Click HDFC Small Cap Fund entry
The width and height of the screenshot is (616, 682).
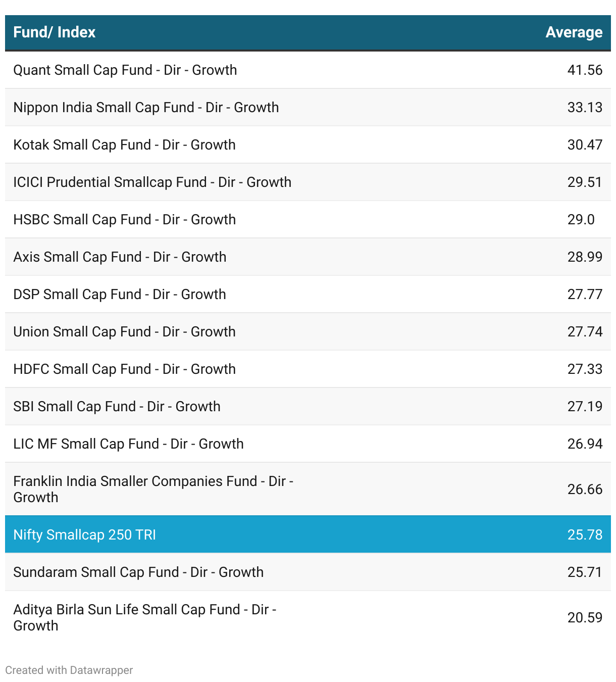click(308, 369)
